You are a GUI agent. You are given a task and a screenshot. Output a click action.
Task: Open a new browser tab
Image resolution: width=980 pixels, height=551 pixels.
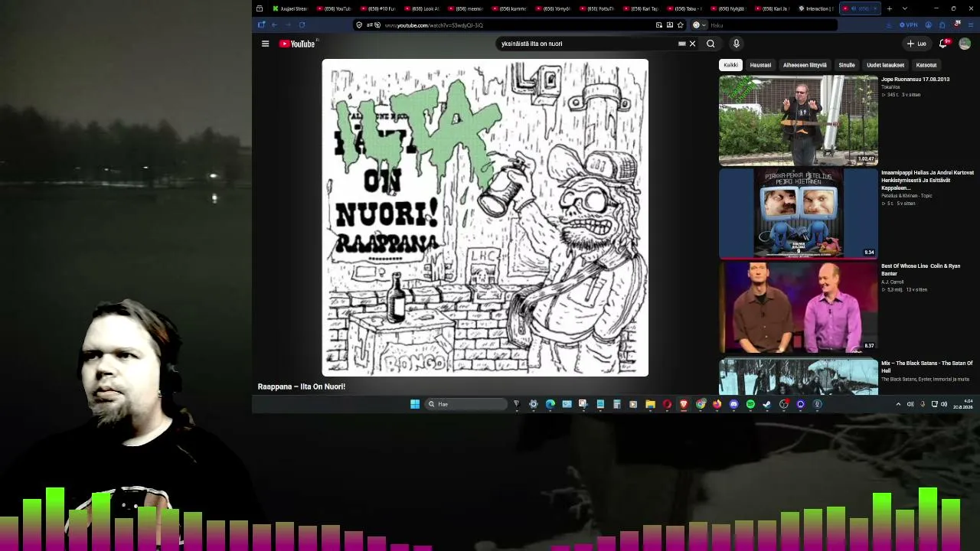pos(889,8)
